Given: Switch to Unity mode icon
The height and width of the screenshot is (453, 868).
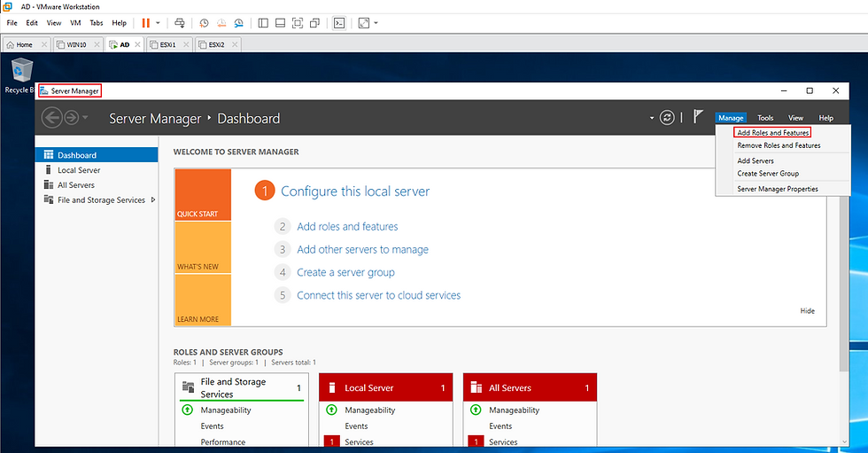Looking at the screenshot, I should [x=314, y=23].
